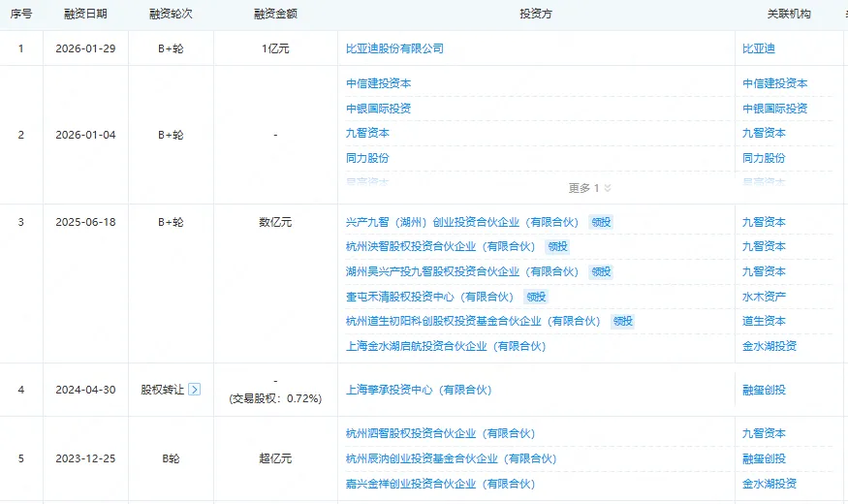Click the 序号 column header

pos(21,15)
